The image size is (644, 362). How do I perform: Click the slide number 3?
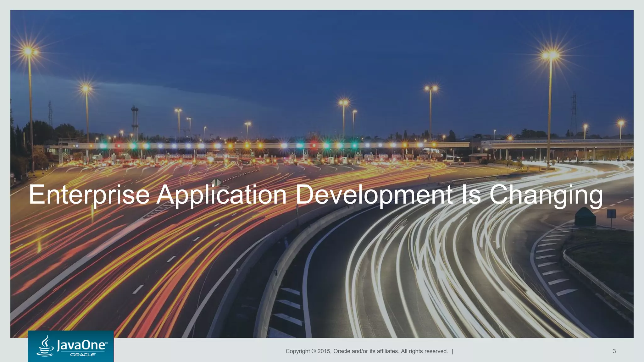point(614,351)
